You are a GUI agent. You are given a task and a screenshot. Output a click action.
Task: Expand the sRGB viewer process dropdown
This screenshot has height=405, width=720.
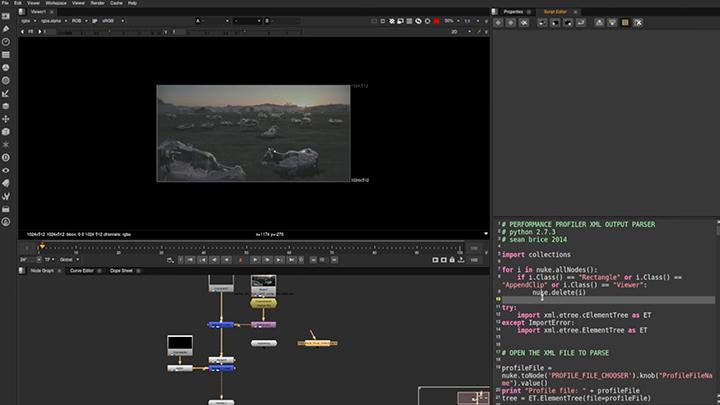click(109, 21)
